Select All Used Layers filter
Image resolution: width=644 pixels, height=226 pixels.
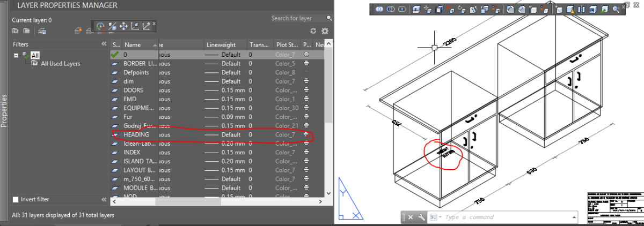(x=60, y=64)
